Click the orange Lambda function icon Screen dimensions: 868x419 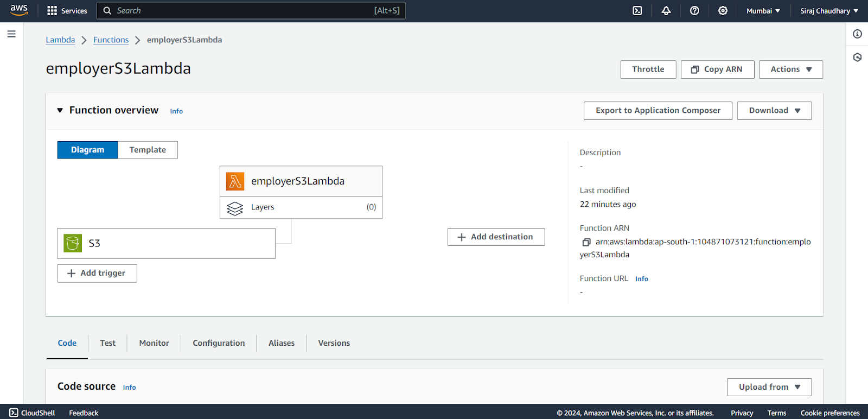pyautogui.click(x=235, y=181)
